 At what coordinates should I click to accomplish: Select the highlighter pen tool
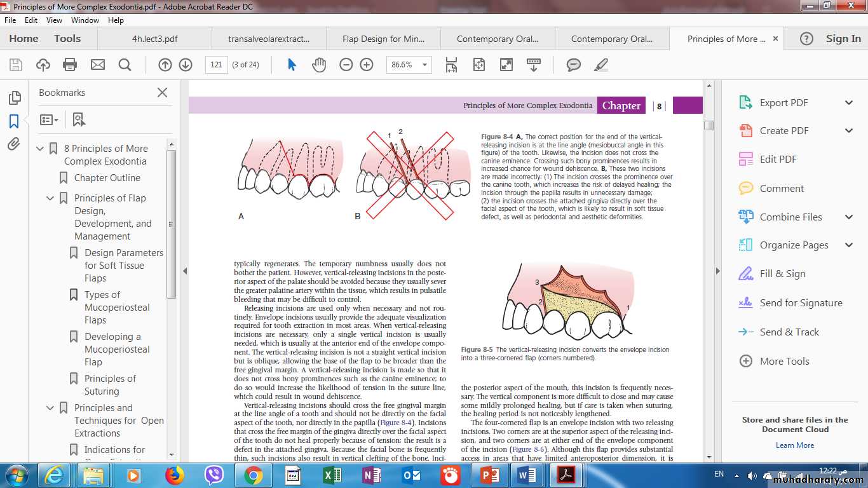pyautogui.click(x=600, y=65)
